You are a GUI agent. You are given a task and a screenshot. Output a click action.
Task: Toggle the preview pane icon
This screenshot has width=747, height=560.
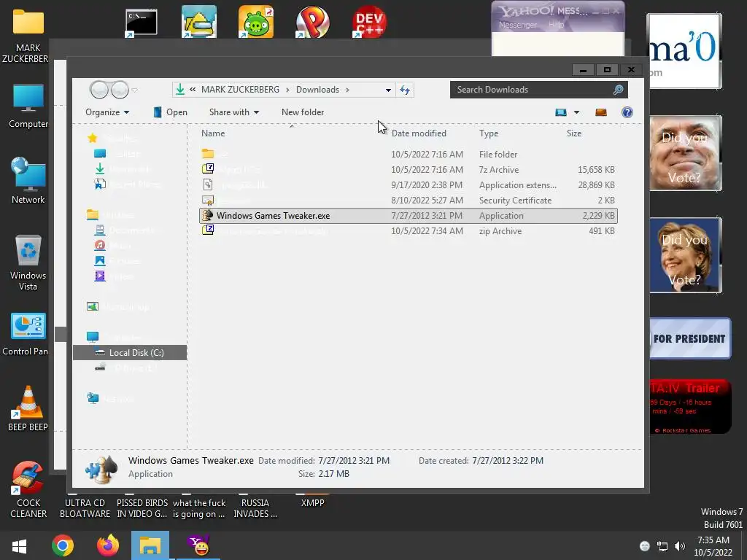tap(601, 112)
